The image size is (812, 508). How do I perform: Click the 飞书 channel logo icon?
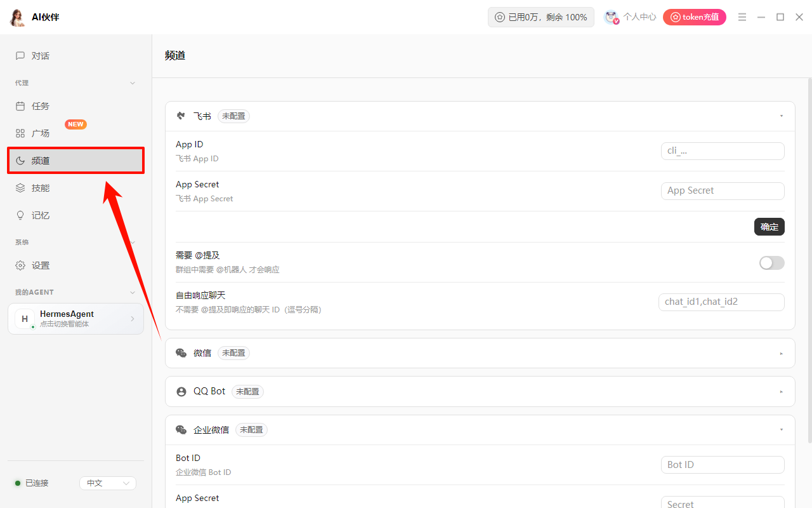181,116
